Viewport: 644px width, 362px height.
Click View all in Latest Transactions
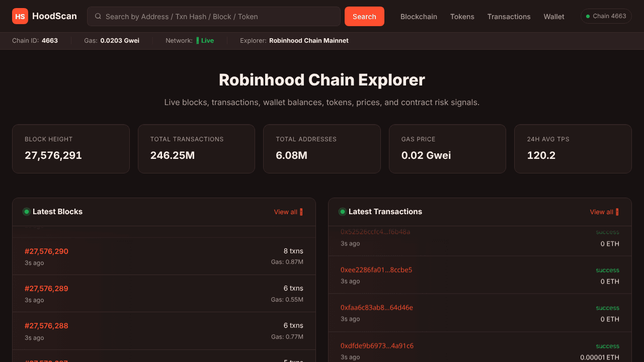click(604, 212)
